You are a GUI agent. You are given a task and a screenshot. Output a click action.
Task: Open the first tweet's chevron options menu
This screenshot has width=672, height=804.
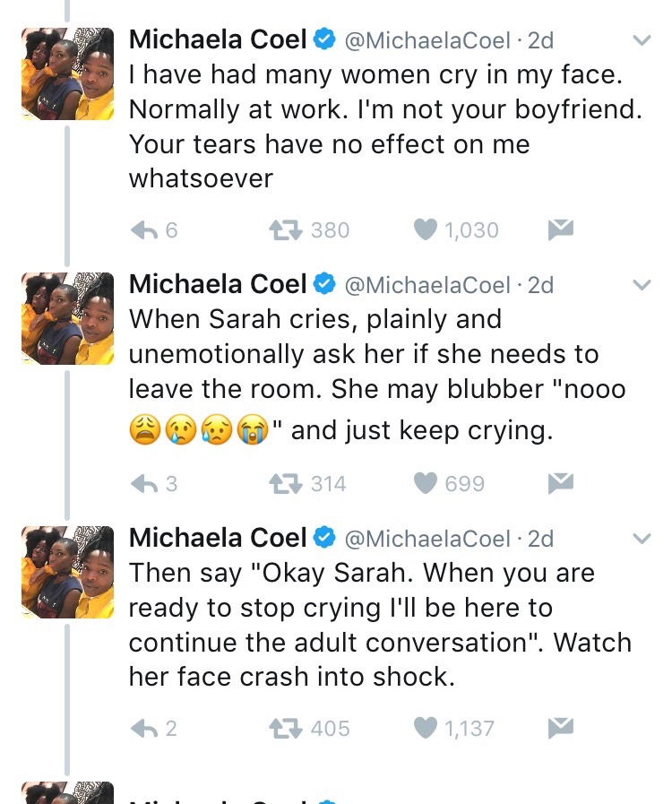click(x=642, y=40)
